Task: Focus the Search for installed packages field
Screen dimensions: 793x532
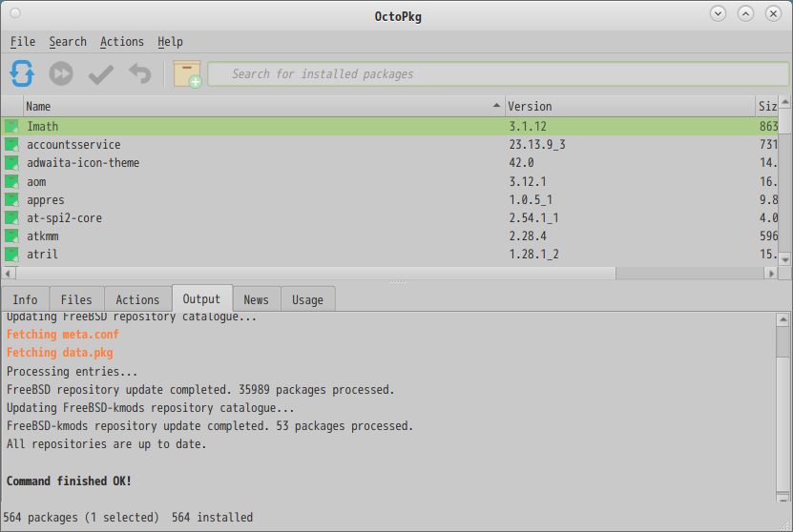Action: click(498, 73)
